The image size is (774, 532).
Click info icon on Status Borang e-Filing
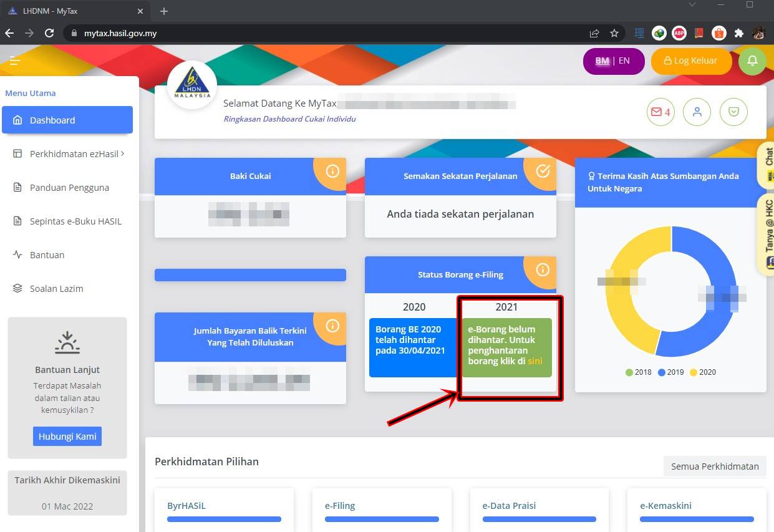pos(543,269)
